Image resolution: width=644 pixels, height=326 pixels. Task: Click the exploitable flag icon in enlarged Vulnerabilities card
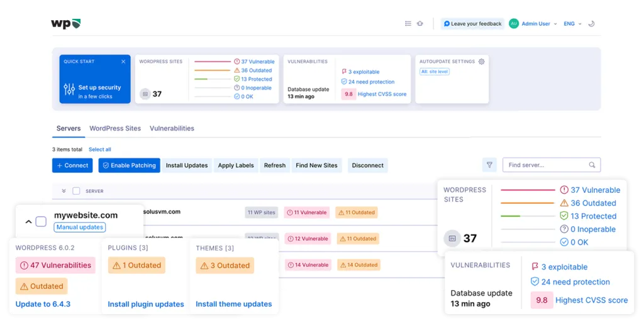pos(535,266)
